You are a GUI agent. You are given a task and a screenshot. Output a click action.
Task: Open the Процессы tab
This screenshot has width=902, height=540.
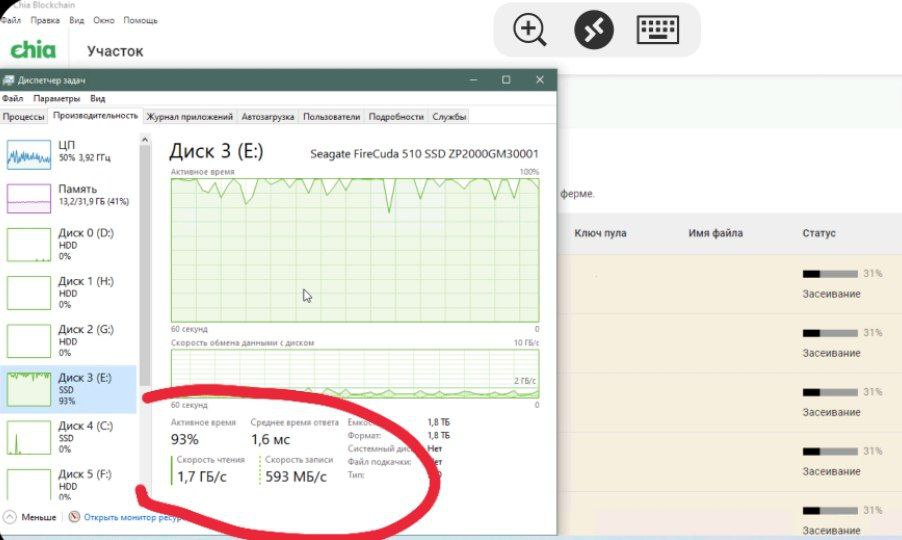point(23,117)
